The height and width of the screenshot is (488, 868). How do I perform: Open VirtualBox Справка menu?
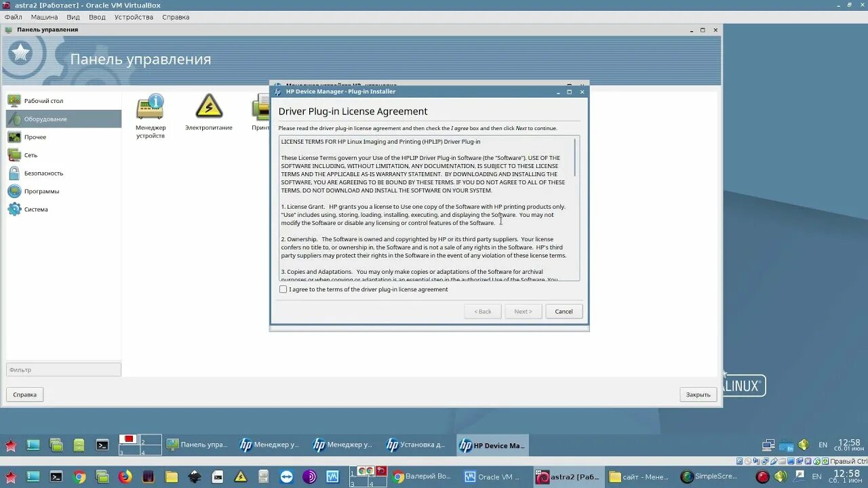coord(176,17)
